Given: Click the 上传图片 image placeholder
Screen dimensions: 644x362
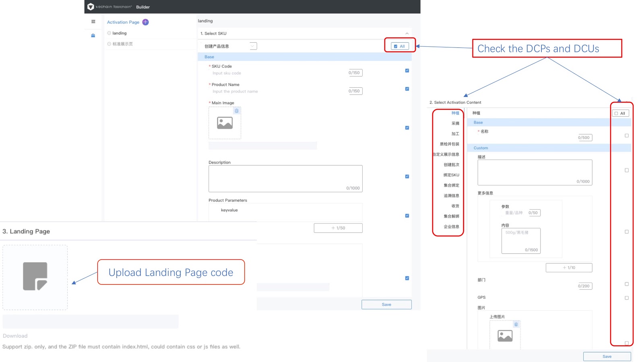Looking at the screenshot, I should click(505, 335).
